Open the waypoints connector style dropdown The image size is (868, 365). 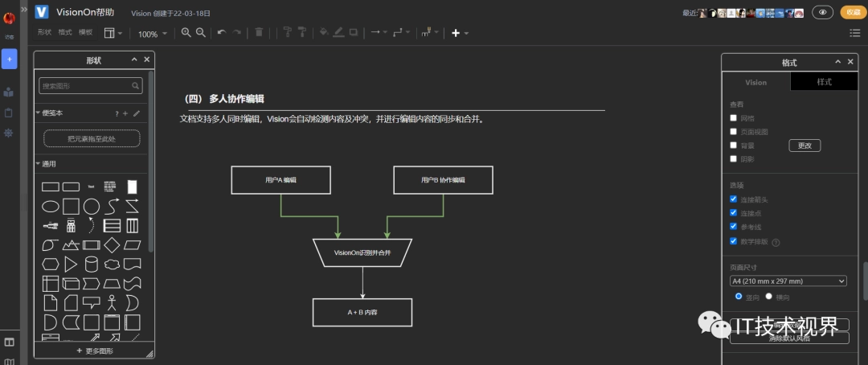[401, 33]
